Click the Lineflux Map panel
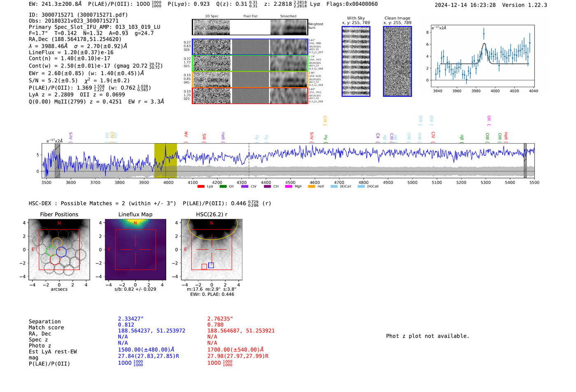The height and width of the screenshot is (392, 576). tap(135, 250)
